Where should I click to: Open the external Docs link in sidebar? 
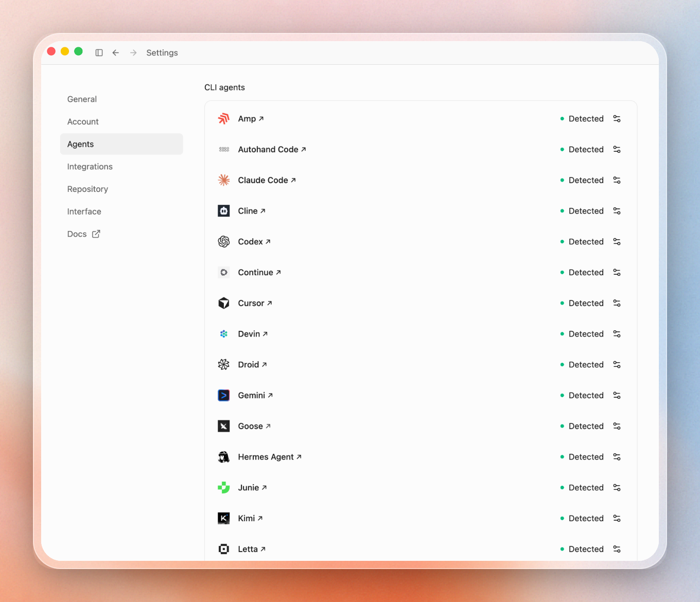click(x=121, y=234)
